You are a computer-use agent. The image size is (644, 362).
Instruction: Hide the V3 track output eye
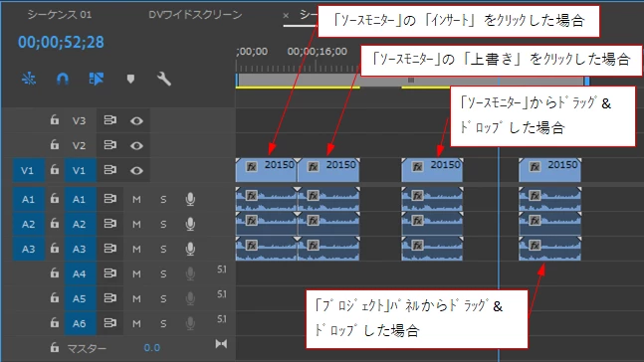[136, 120]
